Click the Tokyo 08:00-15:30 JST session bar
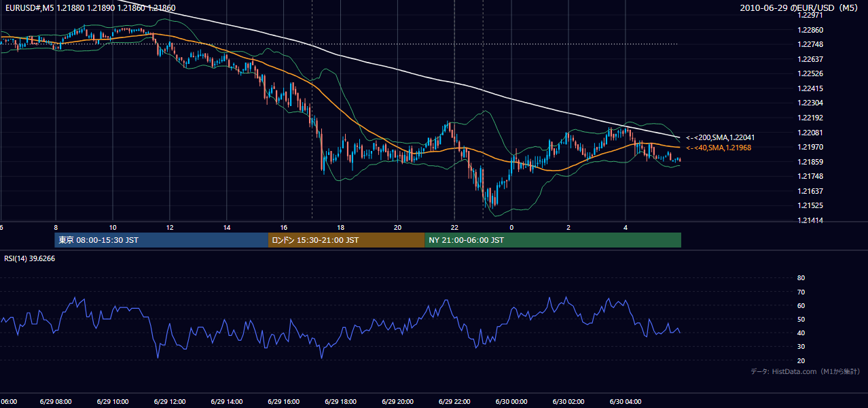The width and height of the screenshot is (868, 408). tap(162, 240)
